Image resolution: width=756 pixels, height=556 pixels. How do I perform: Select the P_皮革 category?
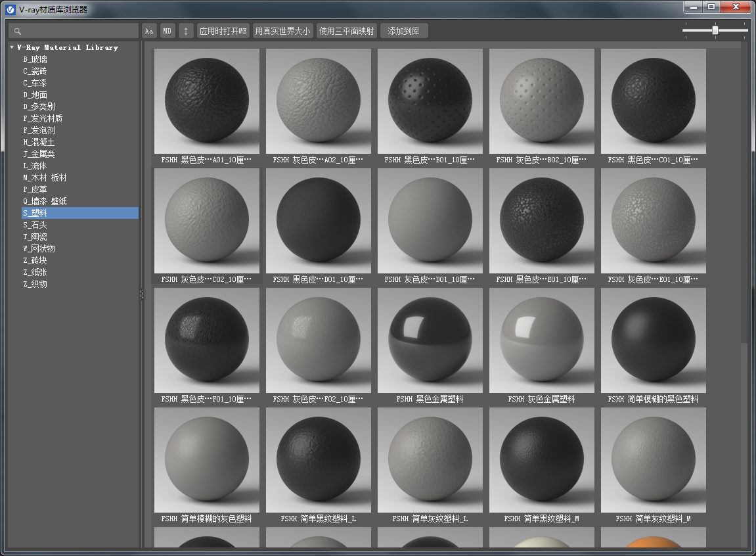[x=35, y=189]
